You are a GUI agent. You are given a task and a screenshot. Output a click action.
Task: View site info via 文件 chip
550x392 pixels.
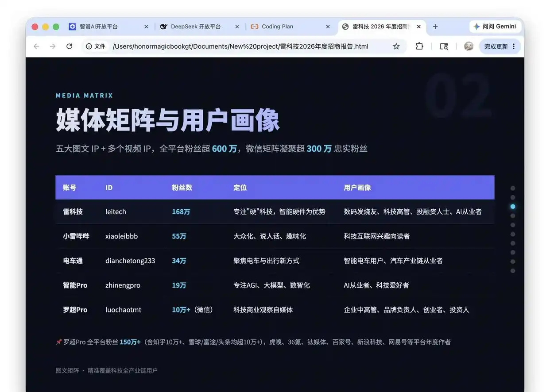pos(96,46)
